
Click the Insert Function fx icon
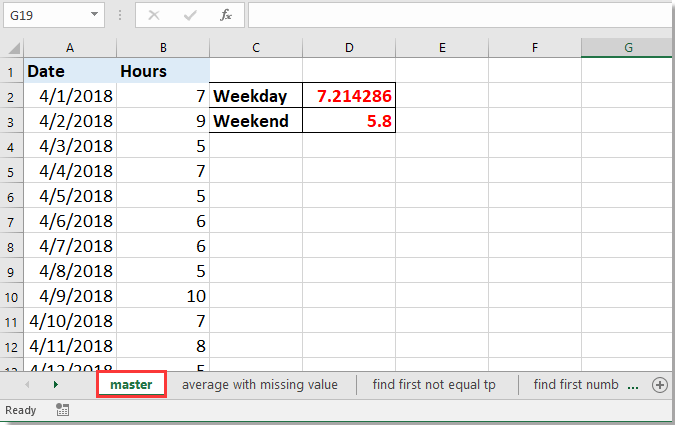(226, 15)
